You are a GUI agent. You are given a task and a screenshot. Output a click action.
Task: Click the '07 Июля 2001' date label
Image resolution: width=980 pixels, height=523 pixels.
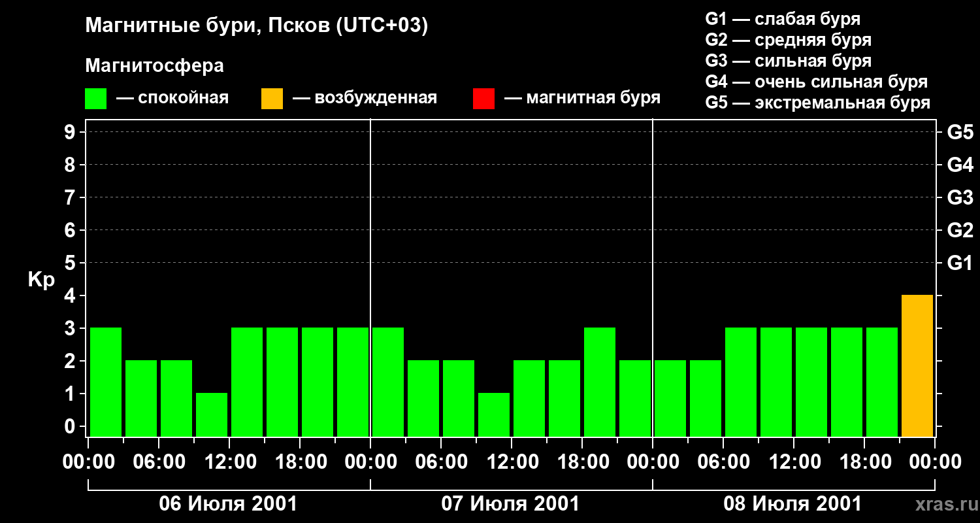coord(511,504)
